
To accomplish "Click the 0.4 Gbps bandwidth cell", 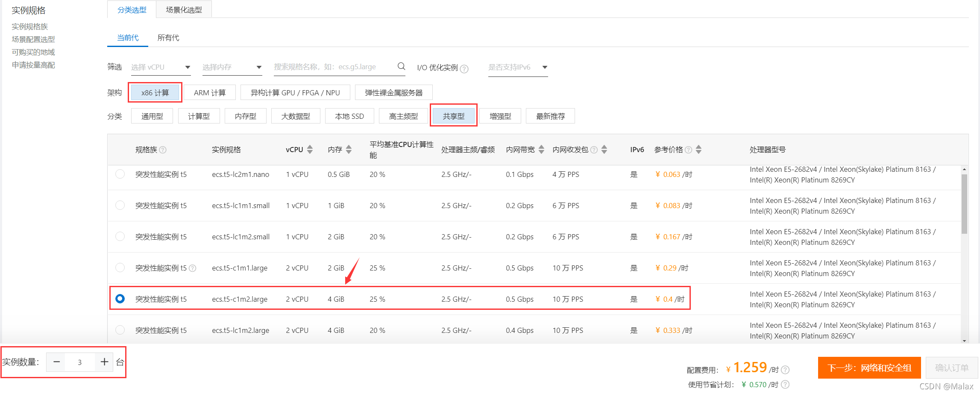I will coord(520,330).
